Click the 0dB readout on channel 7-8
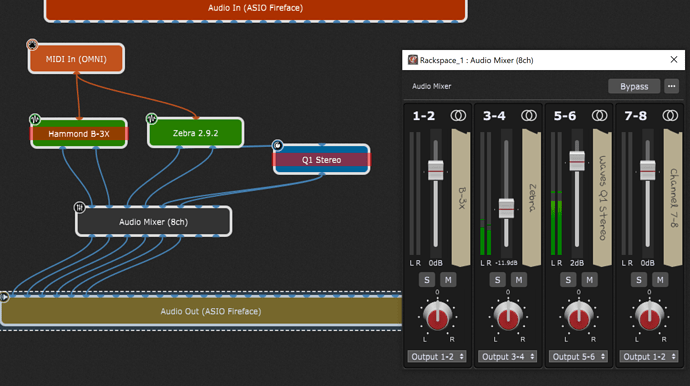Viewport: 690px width, 386px height. pos(647,263)
